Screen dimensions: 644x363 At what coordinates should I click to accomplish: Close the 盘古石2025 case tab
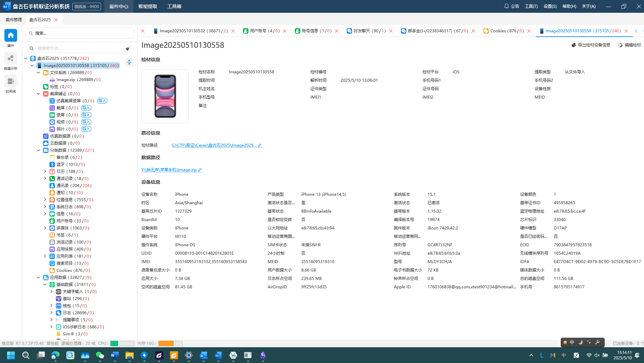[56, 20]
